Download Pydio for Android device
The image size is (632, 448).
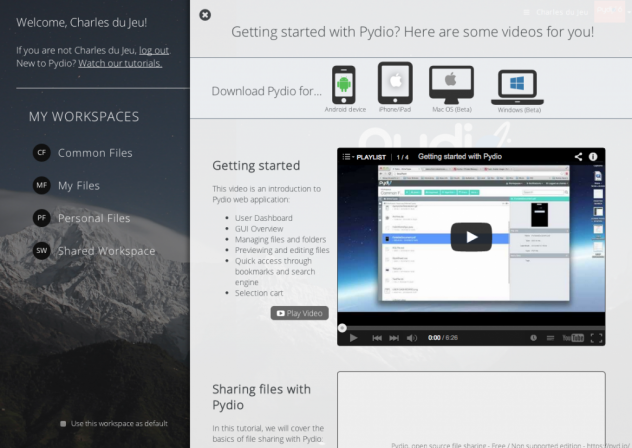pyautogui.click(x=344, y=85)
